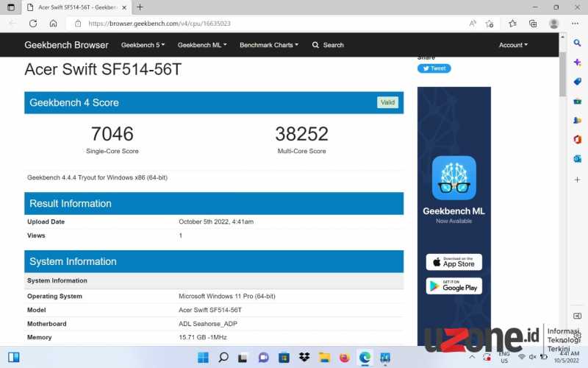Open Task View on taskbar
Viewport: 588px width, 368px height.
pyautogui.click(x=243, y=358)
